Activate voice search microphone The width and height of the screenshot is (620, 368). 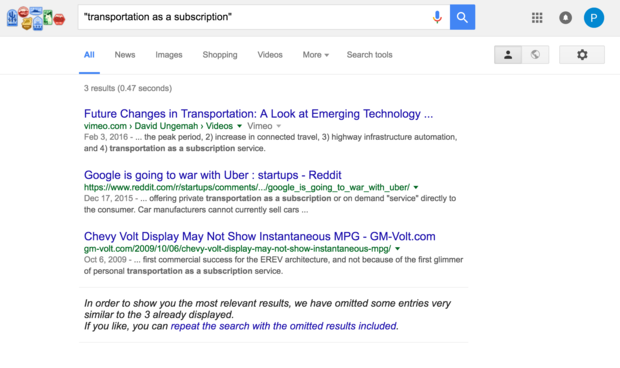pyautogui.click(x=437, y=17)
